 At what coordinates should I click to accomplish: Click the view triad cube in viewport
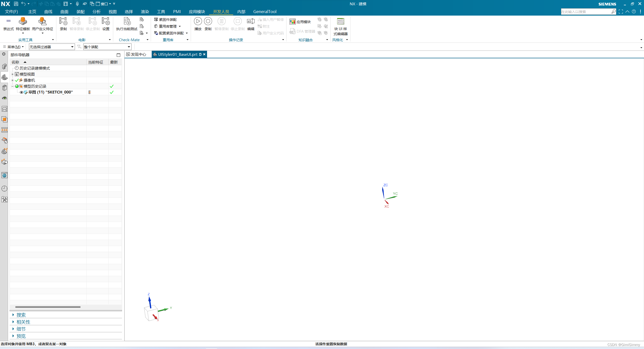(151, 313)
